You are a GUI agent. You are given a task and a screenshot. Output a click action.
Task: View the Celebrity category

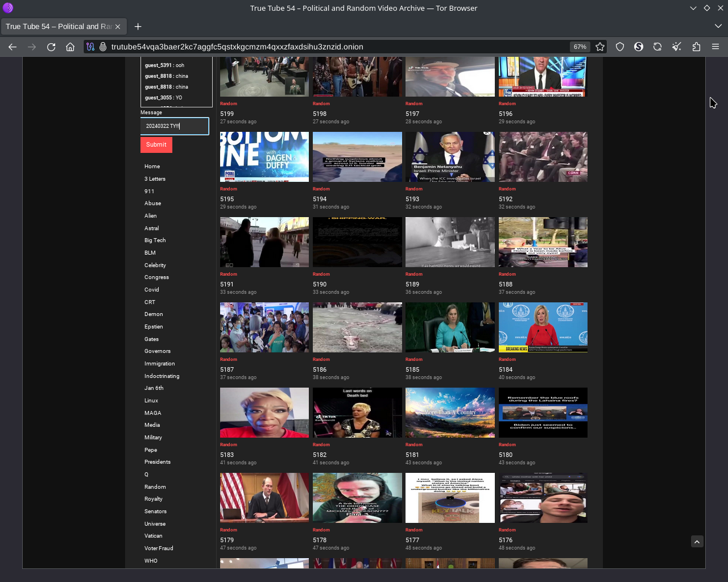(155, 265)
